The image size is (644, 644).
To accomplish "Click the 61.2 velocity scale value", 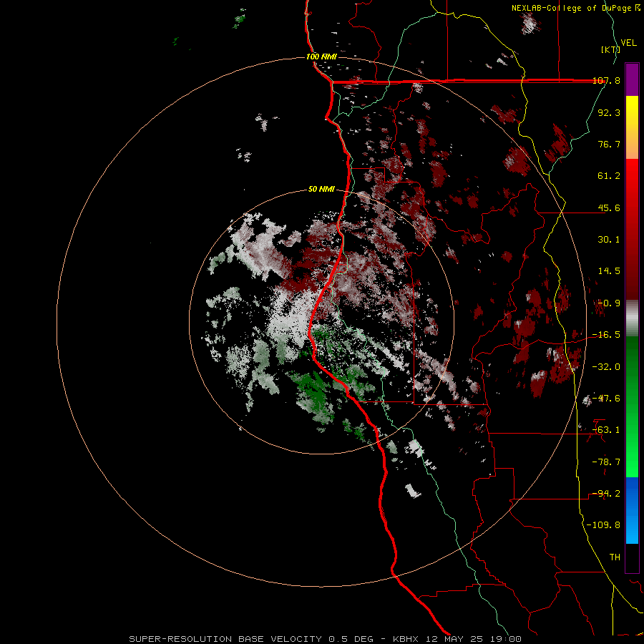I will (609, 176).
